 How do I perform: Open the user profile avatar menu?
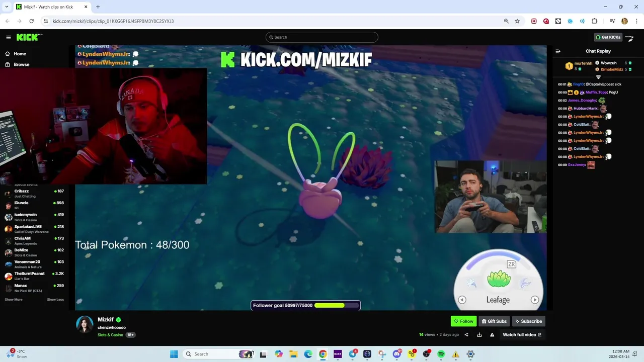coord(629,37)
